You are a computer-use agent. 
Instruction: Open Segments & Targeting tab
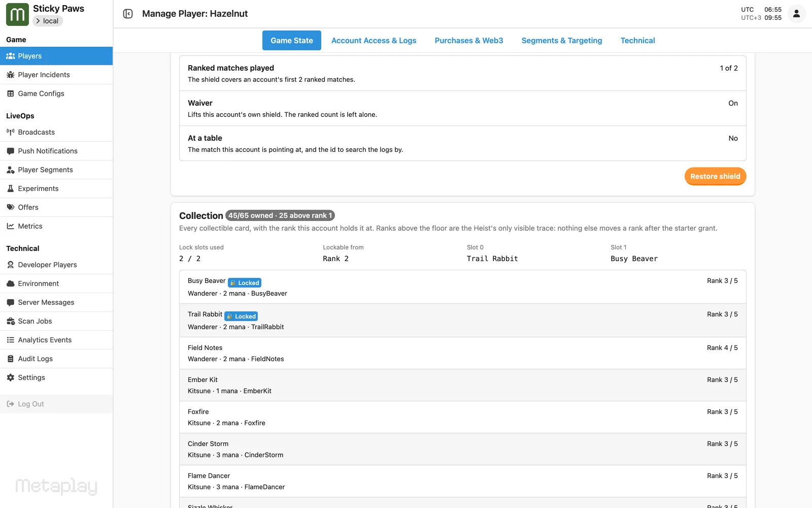[562, 41]
